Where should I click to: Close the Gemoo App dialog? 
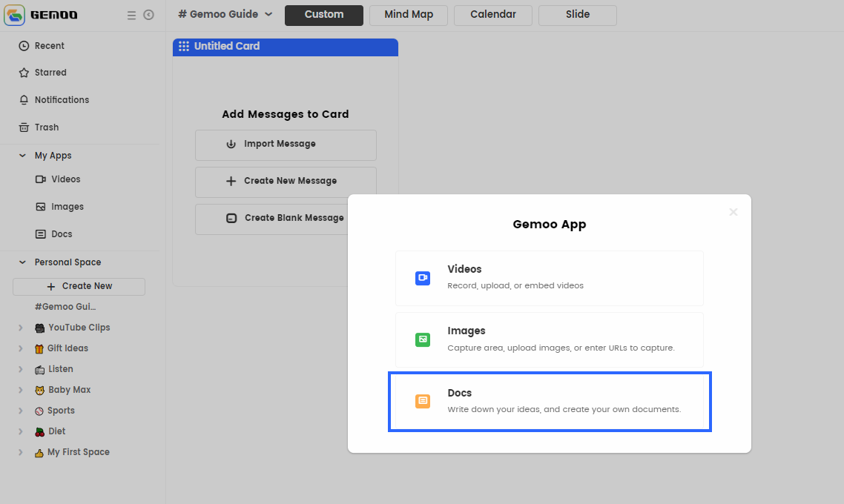coord(733,212)
